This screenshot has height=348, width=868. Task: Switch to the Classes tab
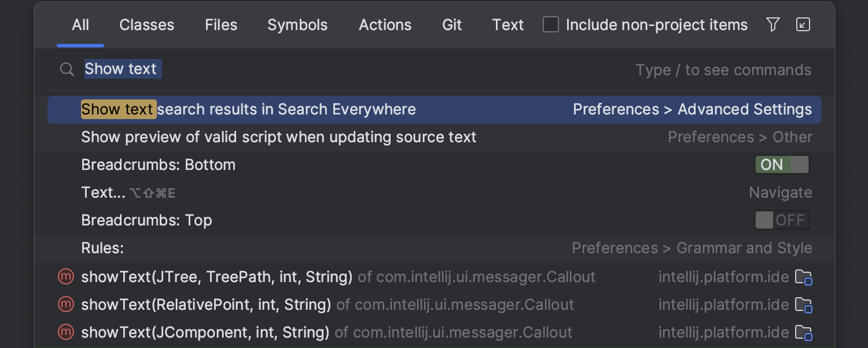[x=146, y=24]
